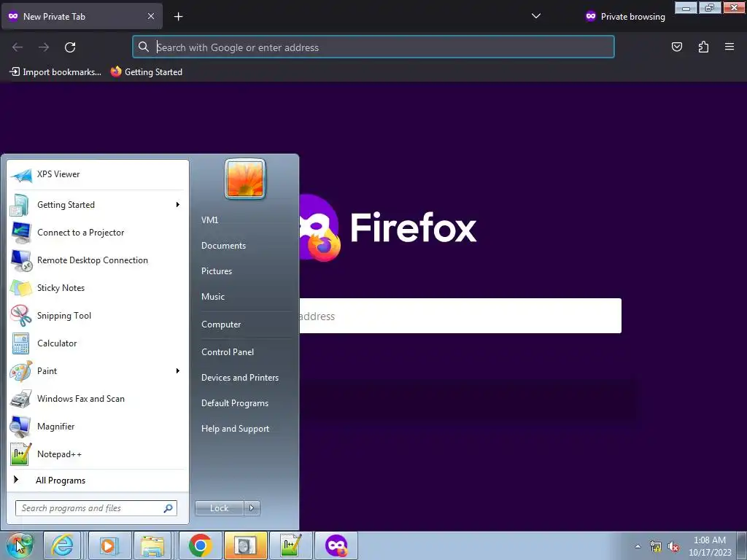The height and width of the screenshot is (560, 747).
Task: Click the highlighted orange-framed taskbar program
Action: (245, 545)
